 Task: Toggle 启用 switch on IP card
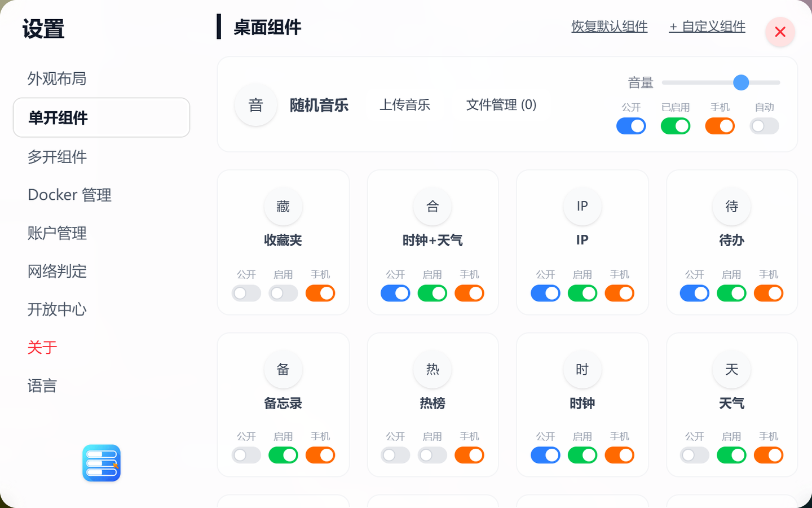point(582,293)
